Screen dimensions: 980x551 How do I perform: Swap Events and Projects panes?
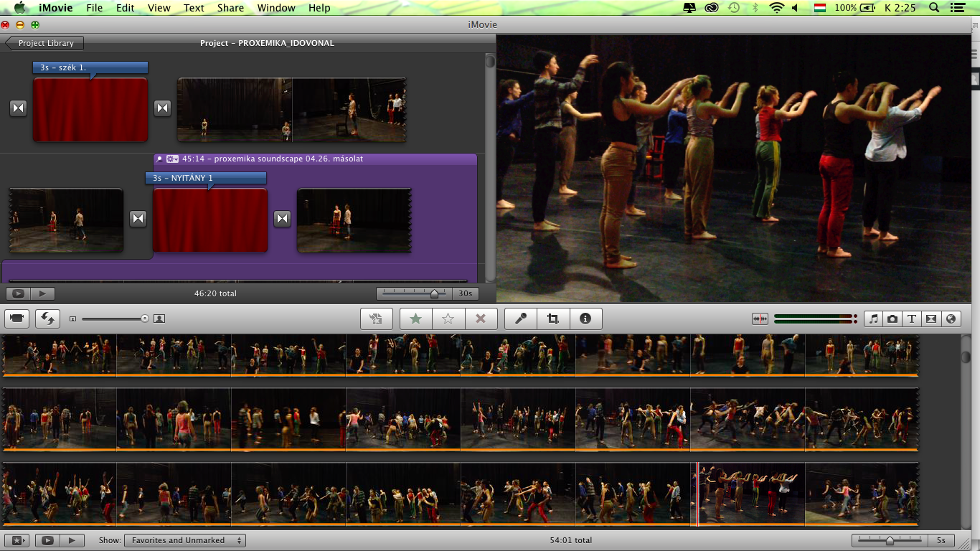point(47,319)
